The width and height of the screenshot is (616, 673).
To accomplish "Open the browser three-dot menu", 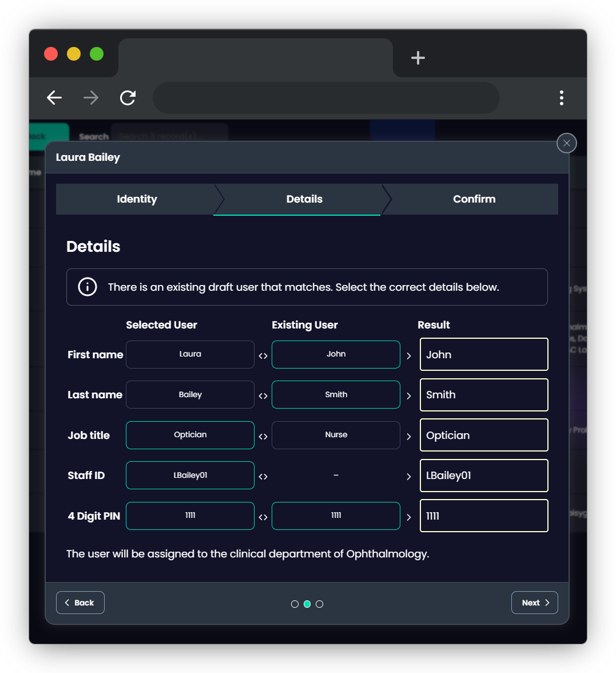I will coord(562,98).
